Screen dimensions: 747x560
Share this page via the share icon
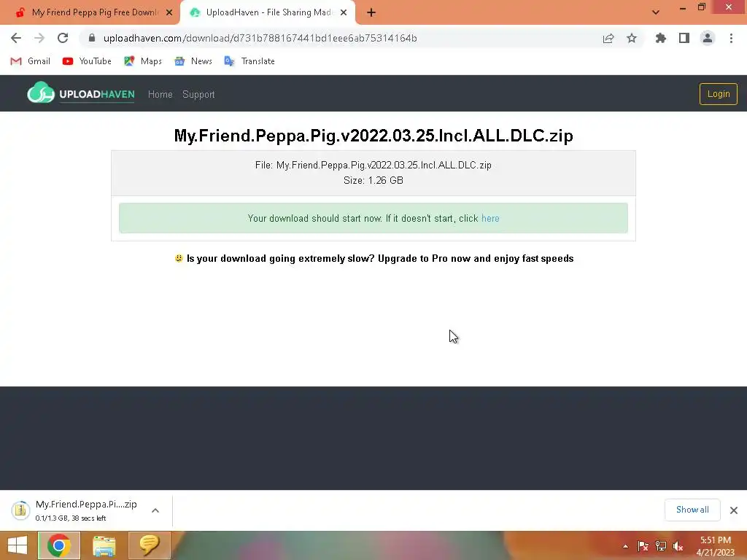tap(608, 38)
